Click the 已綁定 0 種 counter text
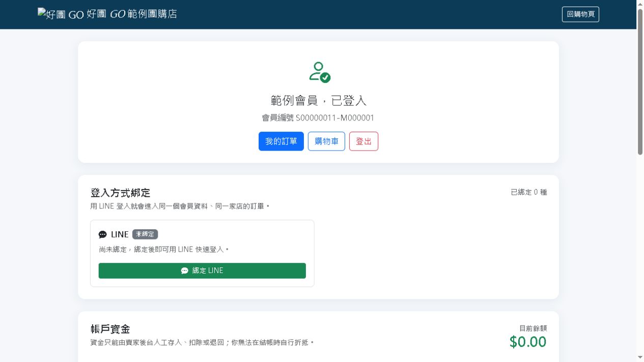The width and height of the screenshot is (644, 362). tap(529, 192)
